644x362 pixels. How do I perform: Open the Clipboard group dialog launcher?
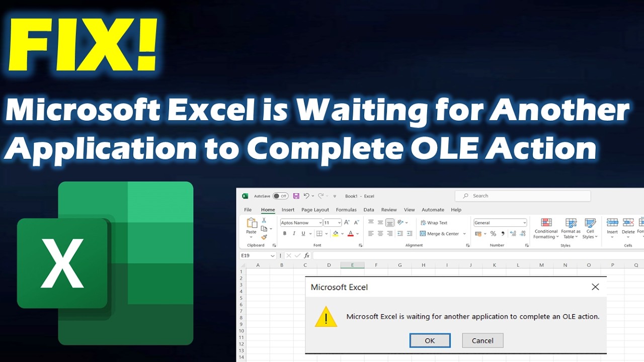coord(274,245)
